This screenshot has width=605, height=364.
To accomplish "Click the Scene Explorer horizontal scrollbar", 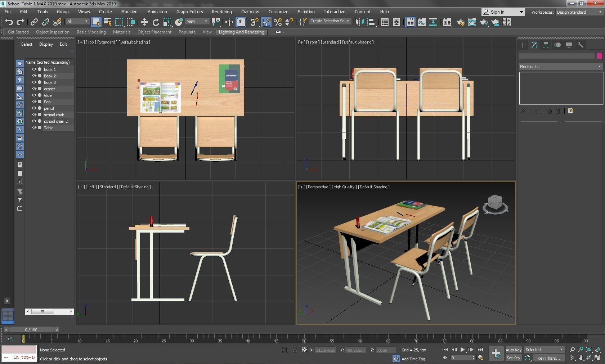I will point(49,311).
